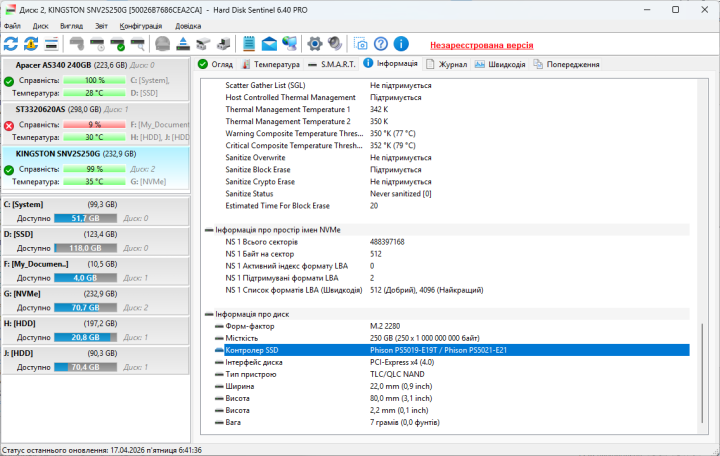Click the blue info circle toolbar icon
Screen dimensions: 720x456
coord(401,44)
